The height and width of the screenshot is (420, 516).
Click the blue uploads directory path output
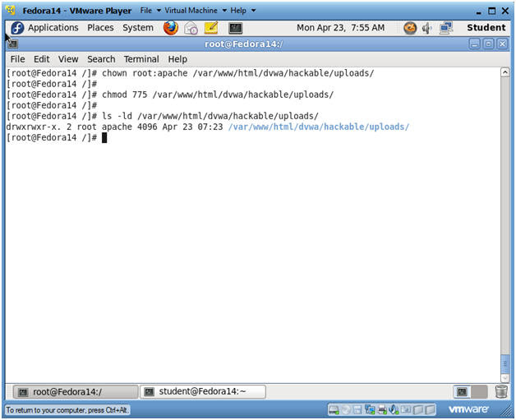[x=319, y=127]
